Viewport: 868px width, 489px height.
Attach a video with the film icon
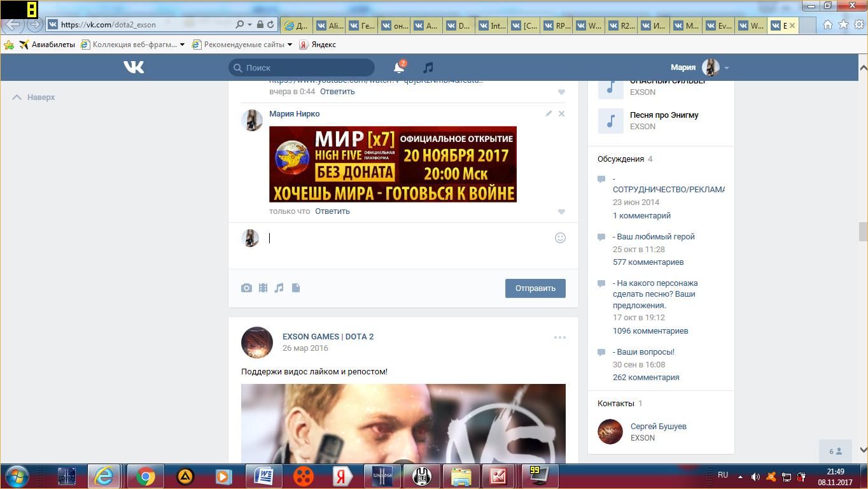(263, 288)
